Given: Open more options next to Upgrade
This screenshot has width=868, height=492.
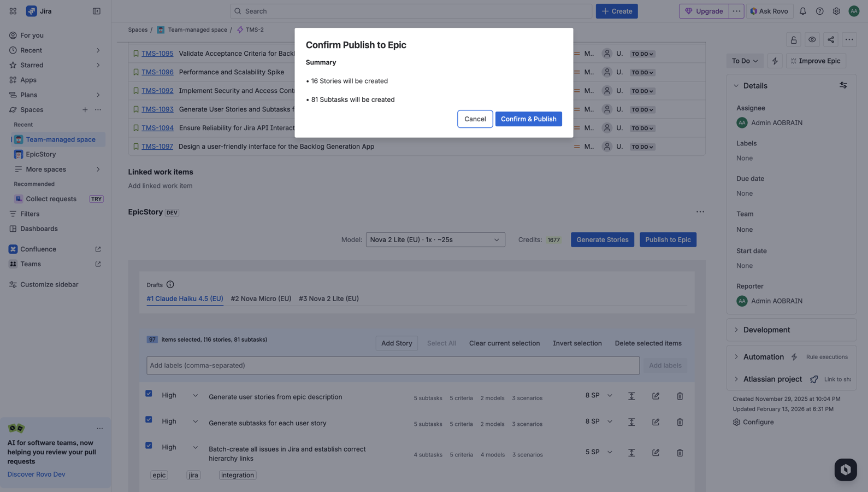Looking at the screenshot, I should point(736,11).
